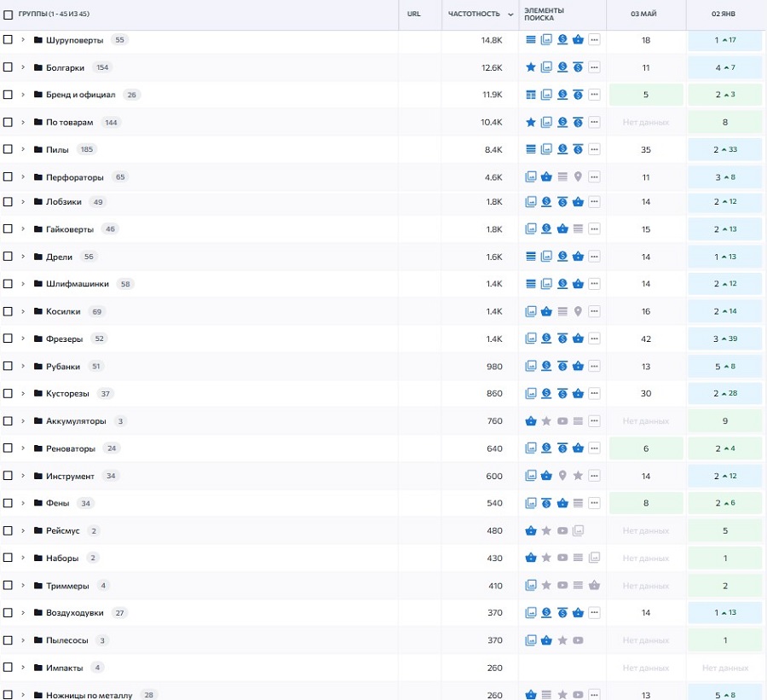Open the three-dots more button in the Пилы row
Viewport: 767px width, 700px height.
(x=594, y=150)
